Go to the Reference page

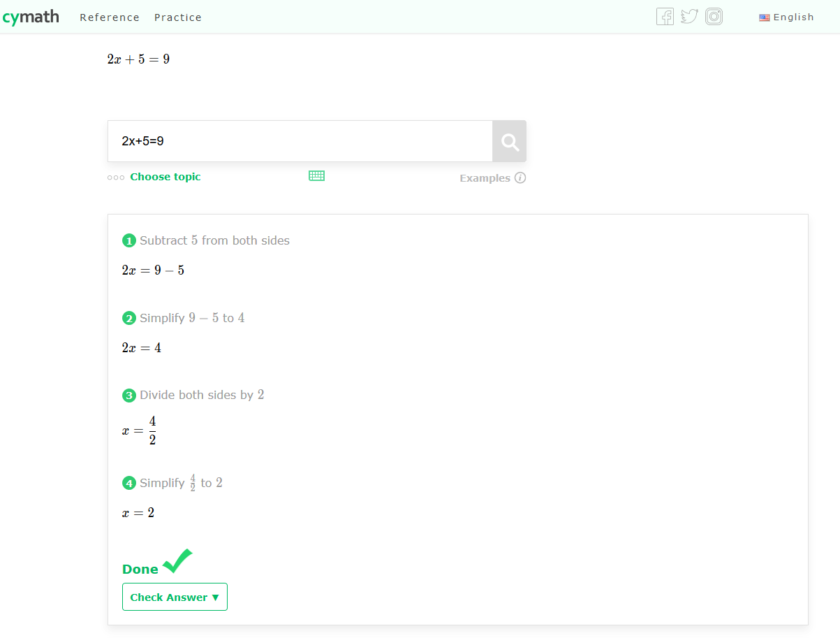point(110,17)
